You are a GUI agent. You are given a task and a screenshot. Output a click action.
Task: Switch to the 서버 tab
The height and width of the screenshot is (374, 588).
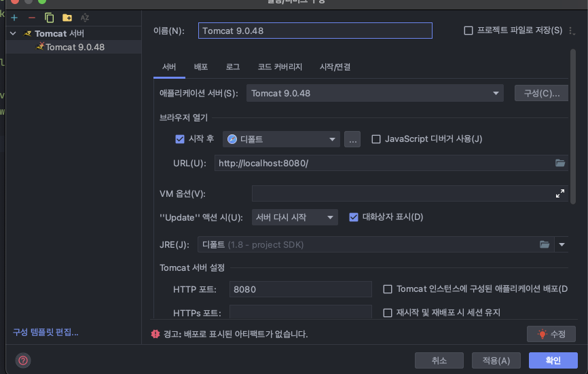169,67
